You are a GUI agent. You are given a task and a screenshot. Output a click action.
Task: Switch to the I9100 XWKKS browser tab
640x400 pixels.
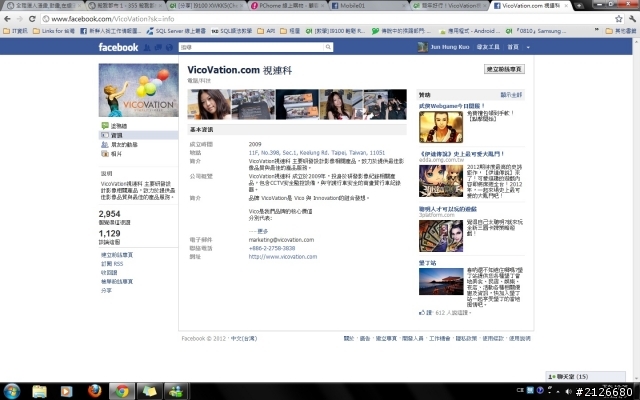coord(205,6)
